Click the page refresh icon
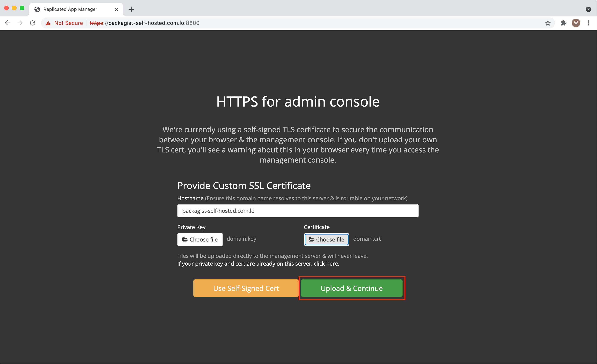 pos(33,23)
